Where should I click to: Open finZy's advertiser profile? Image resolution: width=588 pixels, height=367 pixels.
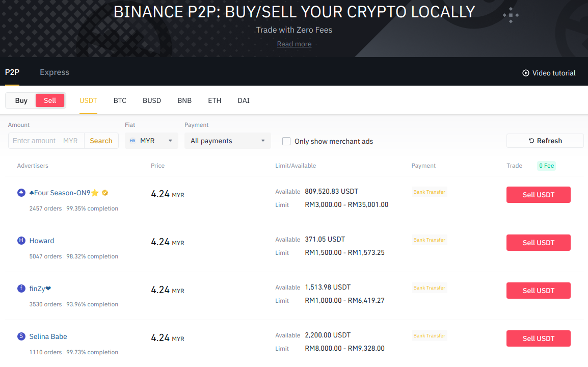tap(40, 289)
